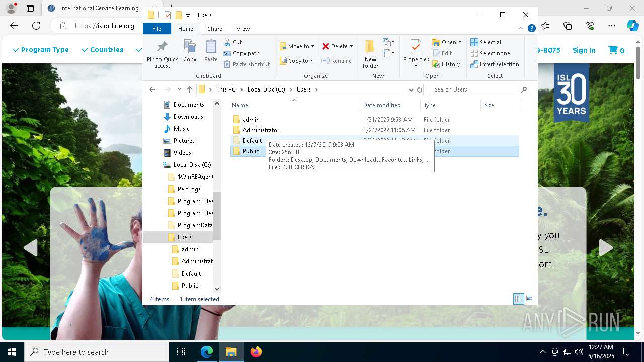Open Countries menu on website
The height and width of the screenshot is (362, 644).
click(x=102, y=50)
